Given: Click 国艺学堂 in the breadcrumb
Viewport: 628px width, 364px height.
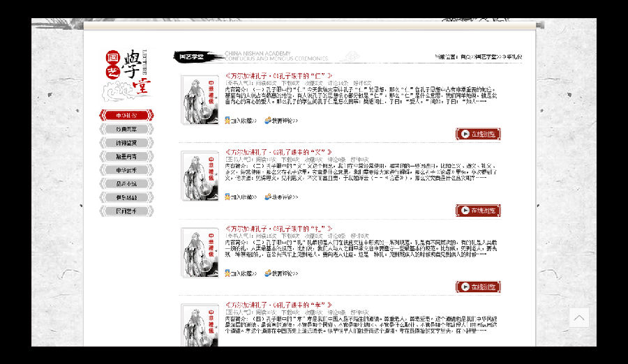Looking at the screenshot, I should [x=486, y=57].
